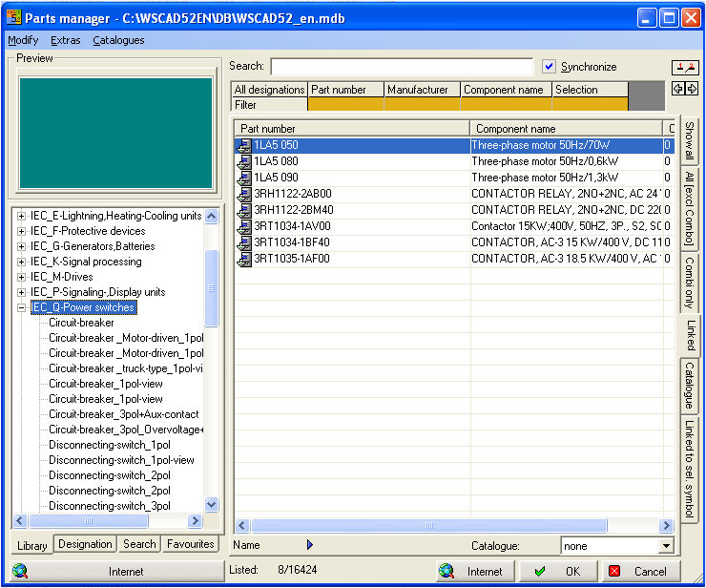
Task: Click the tree scroll down arrow
Action: pyautogui.click(x=211, y=504)
